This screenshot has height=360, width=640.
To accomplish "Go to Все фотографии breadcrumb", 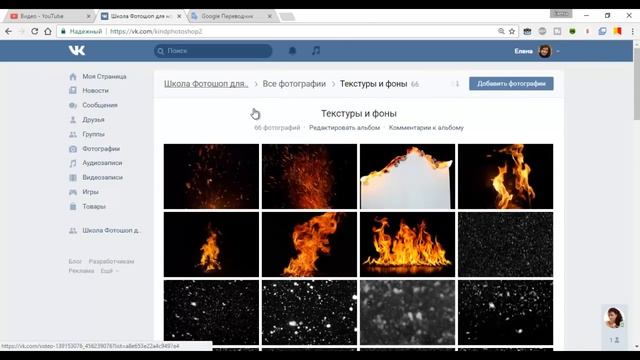I will (294, 84).
